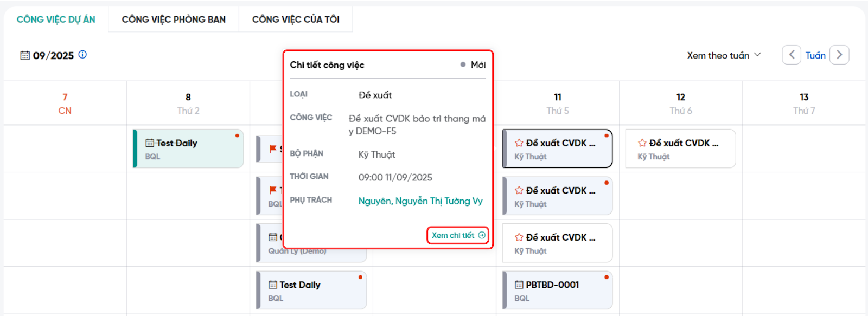
Task: Click the calendar icon beside 09/2025
Action: tap(25, 55)
